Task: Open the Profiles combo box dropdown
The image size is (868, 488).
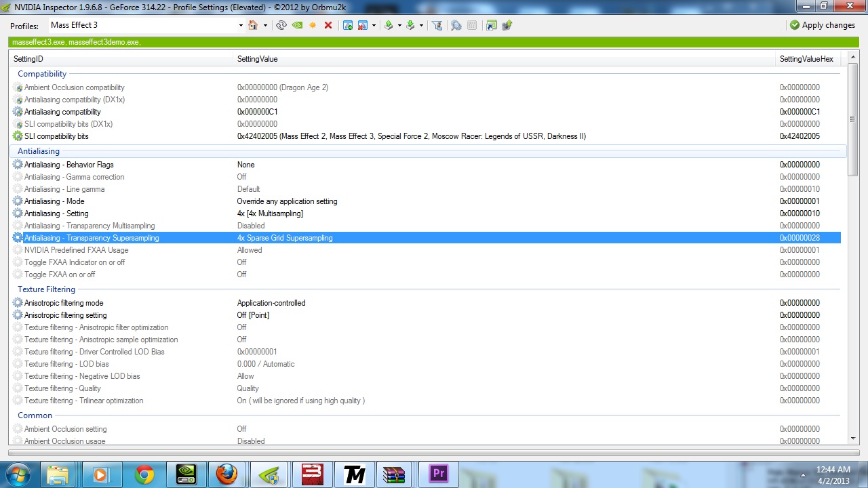Action: click(240, 26)
